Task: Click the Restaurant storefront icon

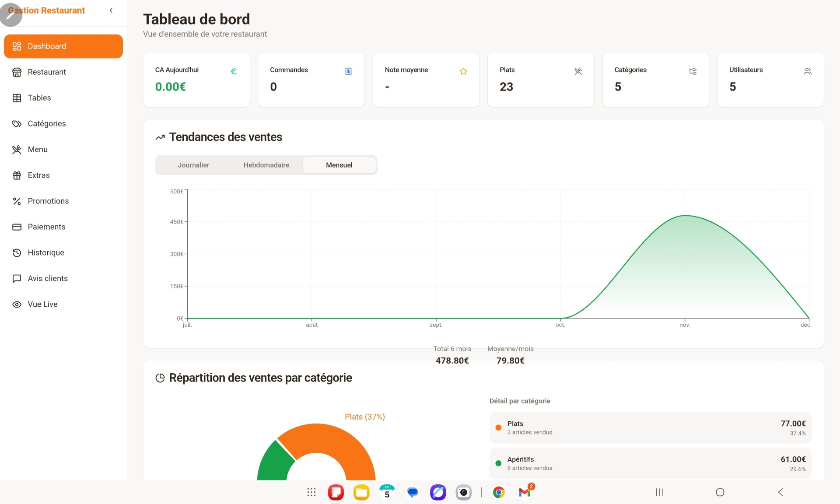Action: [17, 72]
